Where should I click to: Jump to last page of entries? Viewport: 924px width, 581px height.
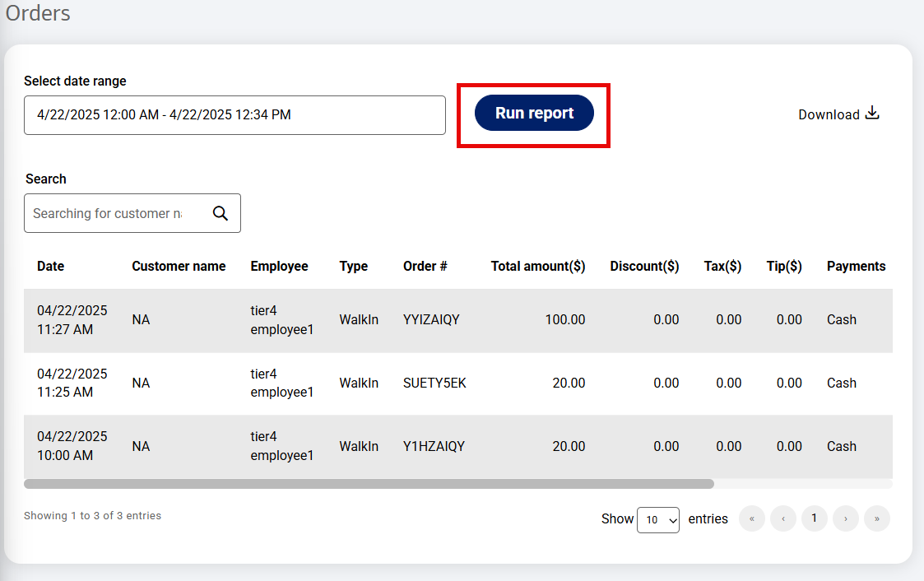(x=877, y=518)
